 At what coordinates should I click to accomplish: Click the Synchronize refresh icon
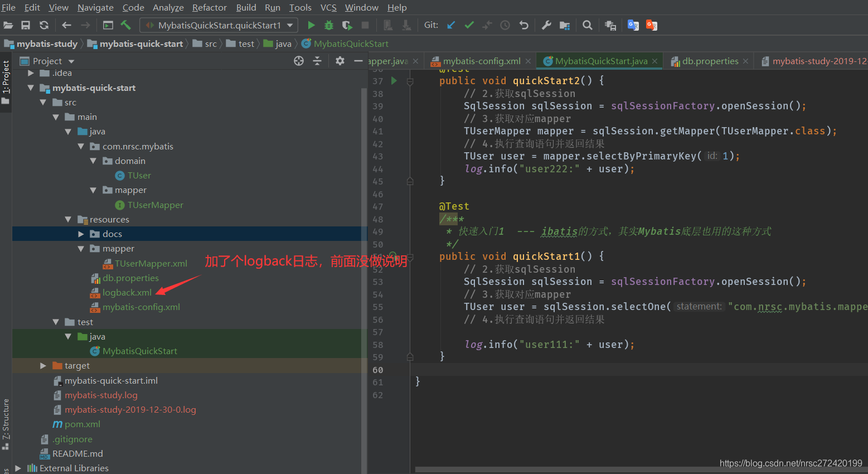[44, 25]
